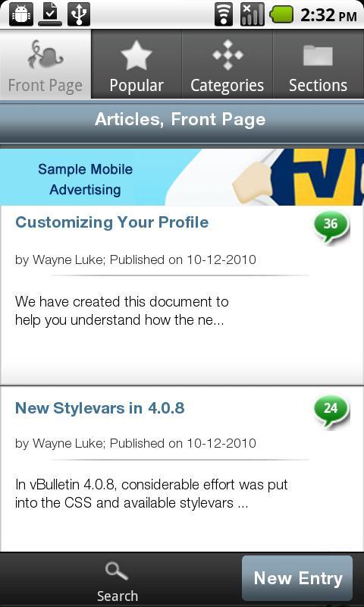
Task: Tap the USB connection status icon
Action: click(x=79, y=14)
